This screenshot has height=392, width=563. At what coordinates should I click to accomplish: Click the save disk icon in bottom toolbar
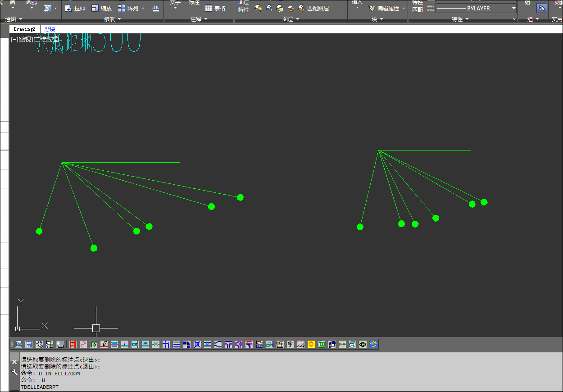point(29,344)
